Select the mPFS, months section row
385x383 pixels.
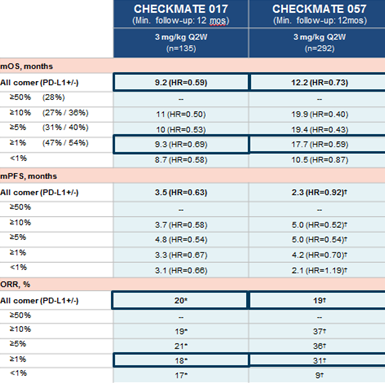coord(192,176)
